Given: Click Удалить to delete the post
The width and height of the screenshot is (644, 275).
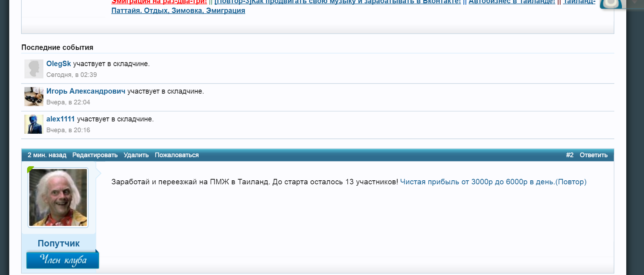Looking at the screenshot, I should click(136, 155).
